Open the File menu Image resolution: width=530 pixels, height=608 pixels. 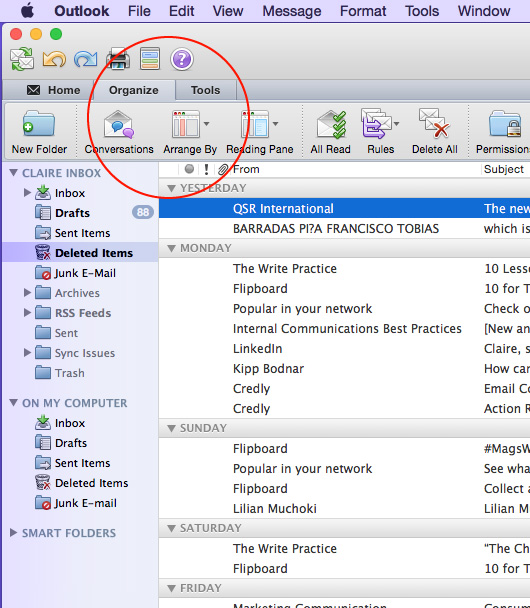click(139, 11)
